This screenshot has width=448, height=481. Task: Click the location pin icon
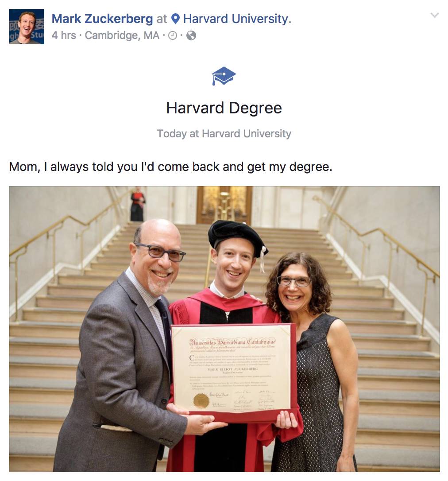click(176, 19)
